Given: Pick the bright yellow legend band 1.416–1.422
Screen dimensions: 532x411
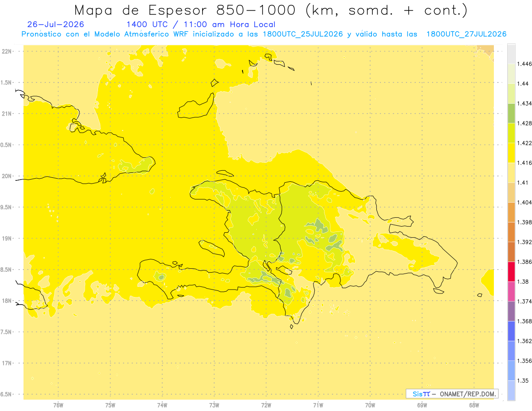Looking at the screenshot, I should pos(511,153).
